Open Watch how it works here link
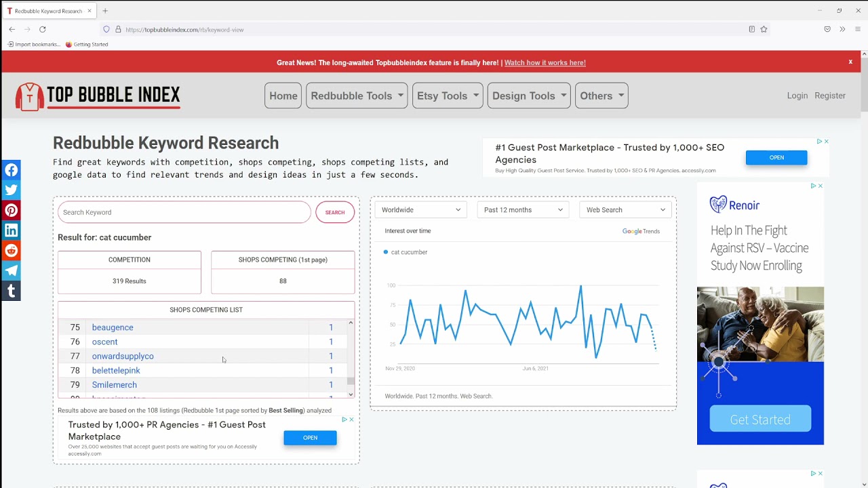 click(545, 62)
